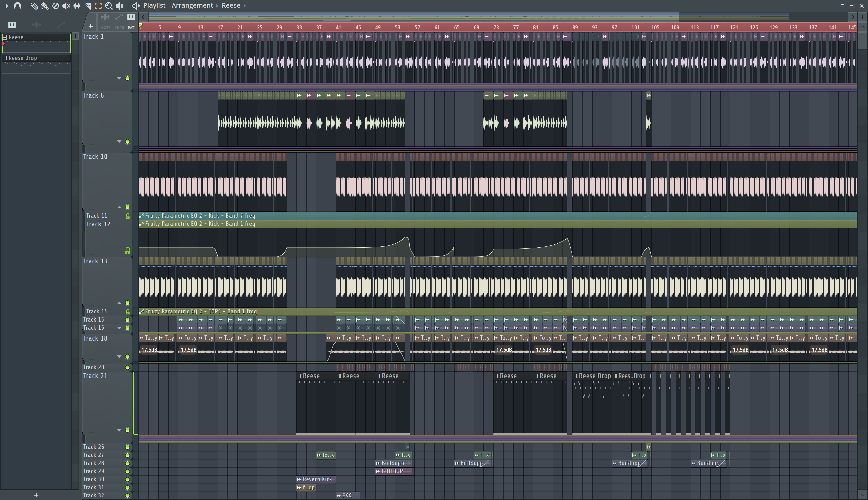
Task: Select the Mute tool
Action: tap(66, 6)
